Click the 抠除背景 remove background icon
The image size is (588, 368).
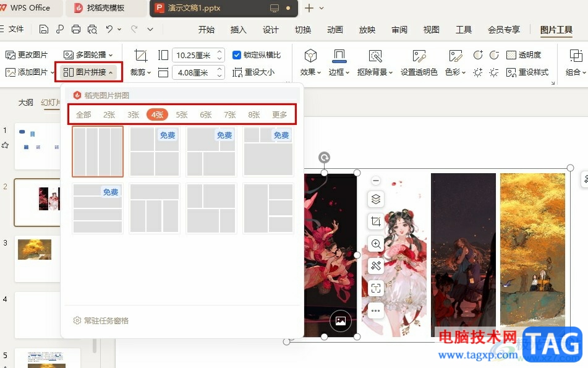pyautogui.click(x=375, y=56)
